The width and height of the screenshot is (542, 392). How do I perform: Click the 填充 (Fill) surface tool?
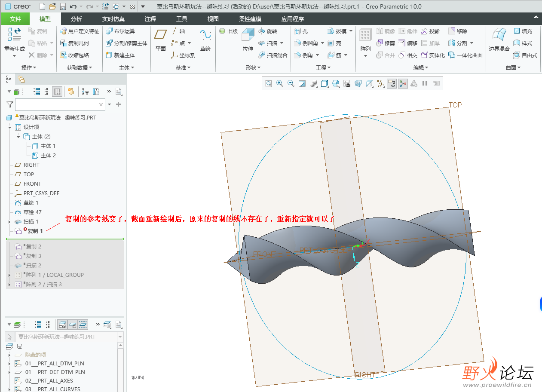(x=523, y=31)
